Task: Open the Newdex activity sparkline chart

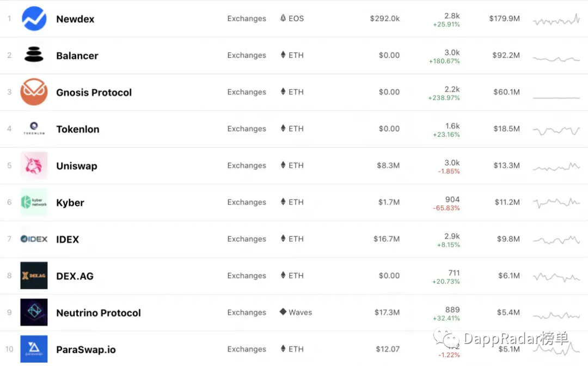Action: (556, 20)
